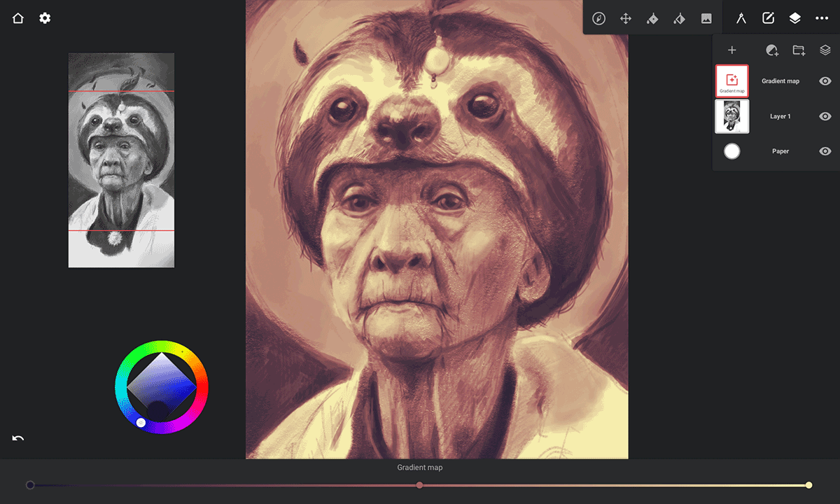
Task: Click the Layer 1 name label
Action: point(780,116)
